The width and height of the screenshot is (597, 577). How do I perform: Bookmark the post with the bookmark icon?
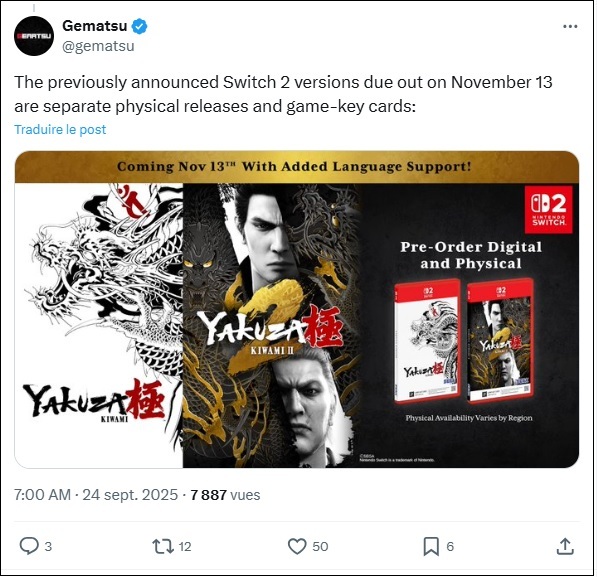tap(431, 547)
